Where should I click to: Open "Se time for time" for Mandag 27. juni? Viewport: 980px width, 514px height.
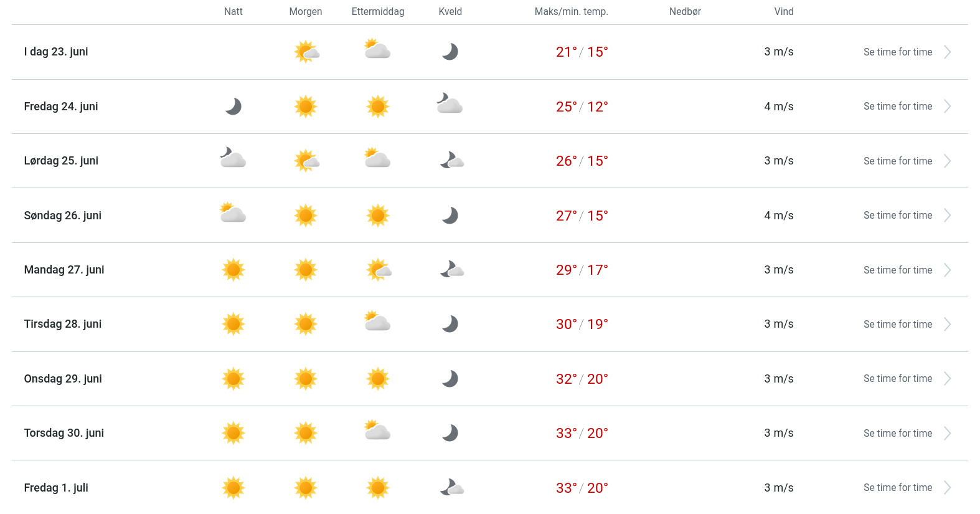pos(898,270)
